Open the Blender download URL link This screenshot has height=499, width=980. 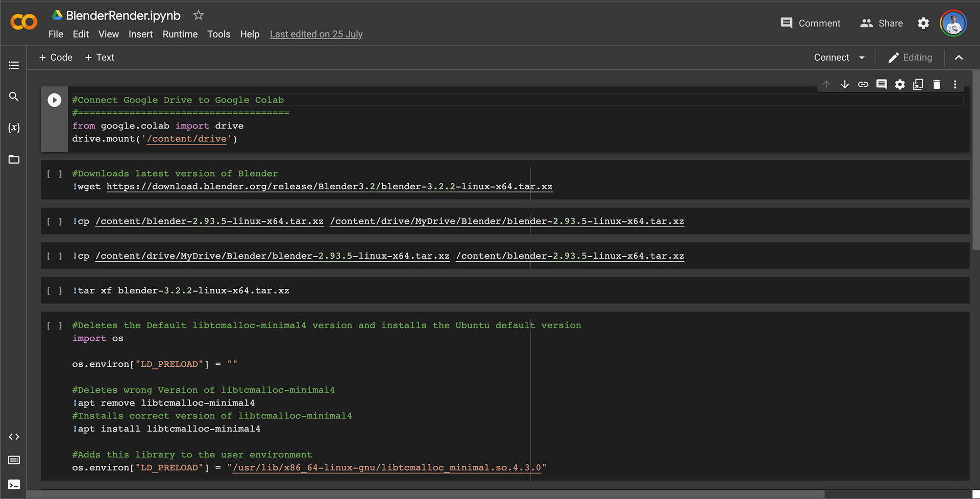(x=329, y=187)
